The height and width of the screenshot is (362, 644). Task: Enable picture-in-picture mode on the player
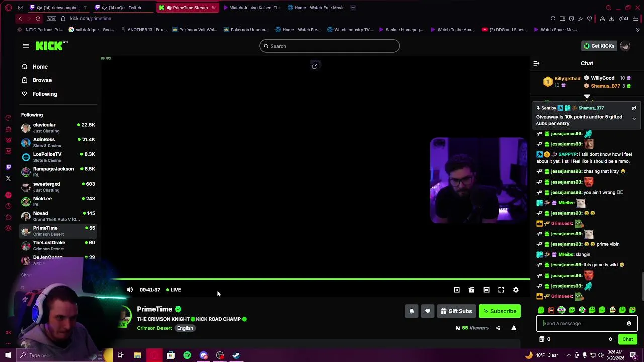pos(457,290)
